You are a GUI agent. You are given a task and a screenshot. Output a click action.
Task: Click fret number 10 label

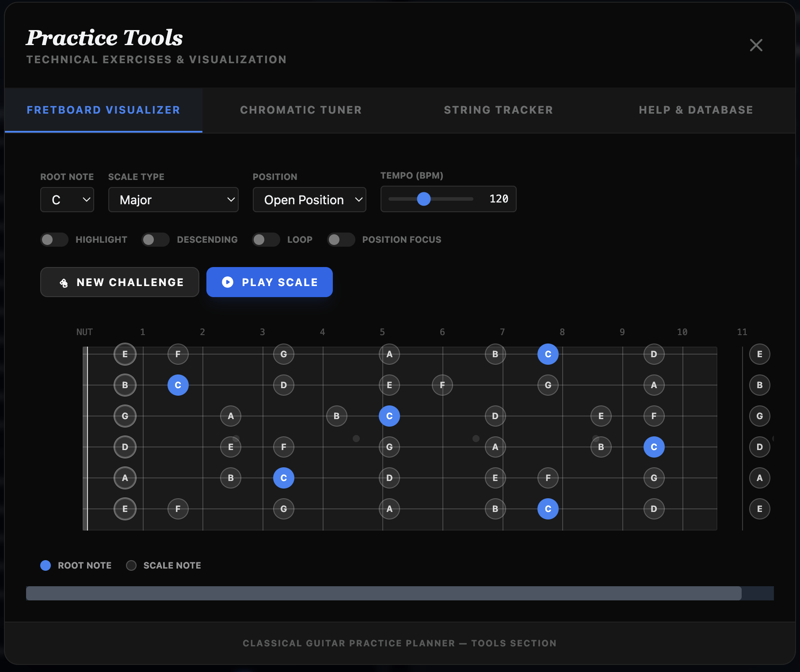tap(682, 332)
